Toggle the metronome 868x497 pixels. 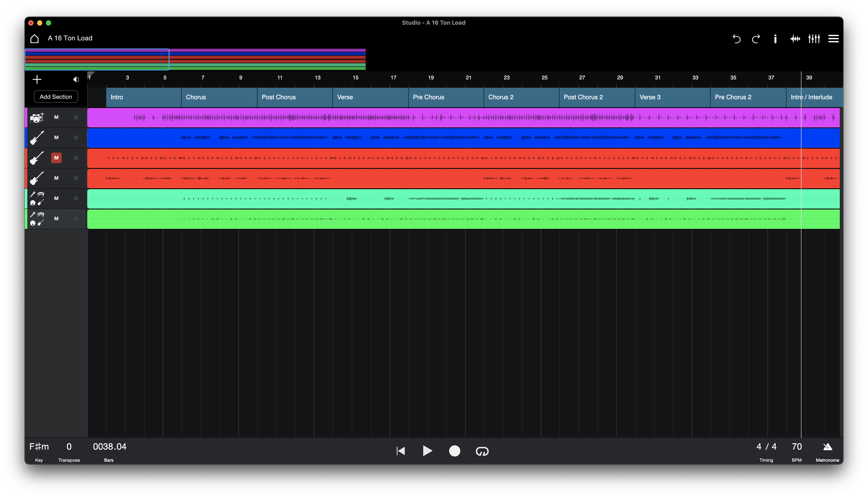coord(827,447)
